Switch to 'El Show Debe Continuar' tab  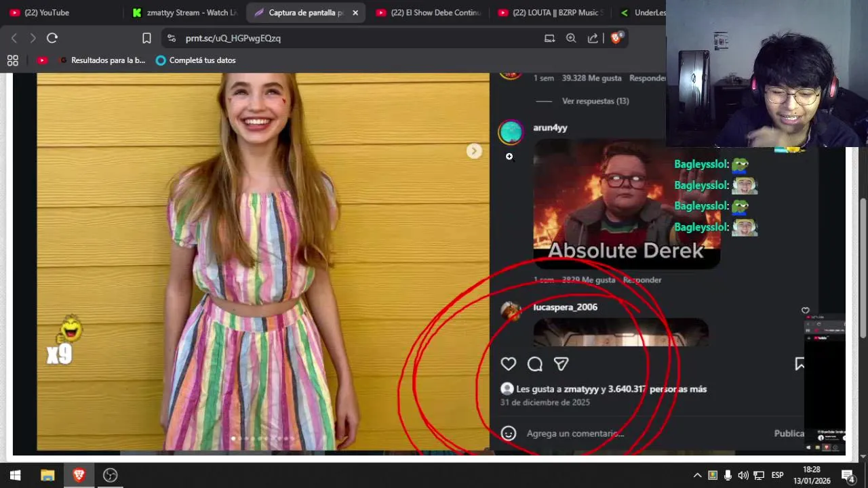429,12
